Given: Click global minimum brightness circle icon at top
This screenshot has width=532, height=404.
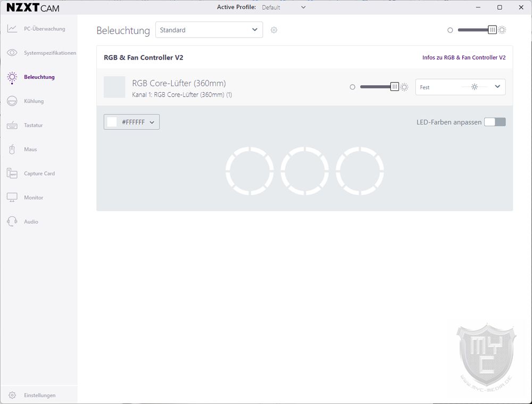Looking at the screenshot, I should pyautogui.click(x=450, y=30).
